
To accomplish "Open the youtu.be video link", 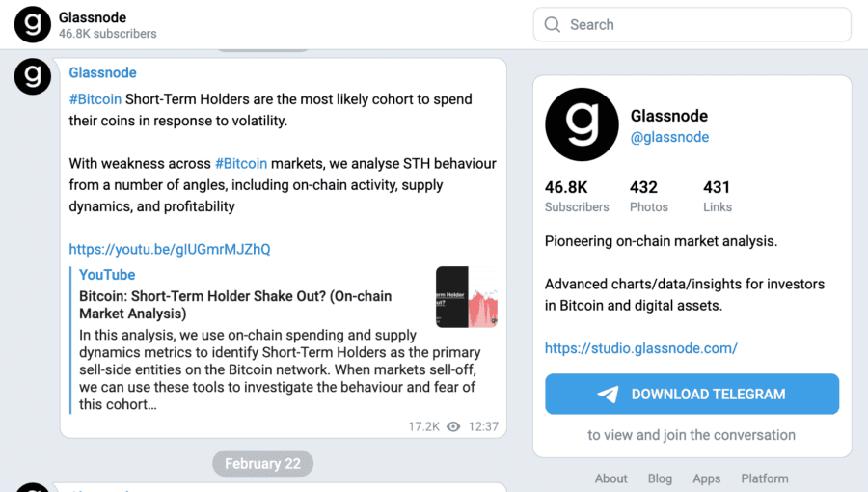I will [x=170, y=249].
